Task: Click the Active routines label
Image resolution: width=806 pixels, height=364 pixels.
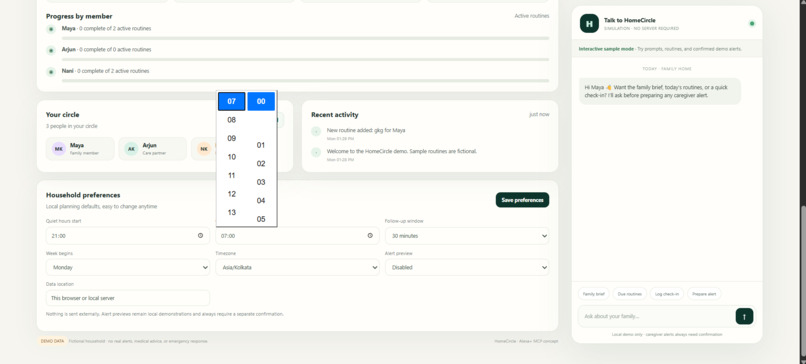Action: coord(532,16)
